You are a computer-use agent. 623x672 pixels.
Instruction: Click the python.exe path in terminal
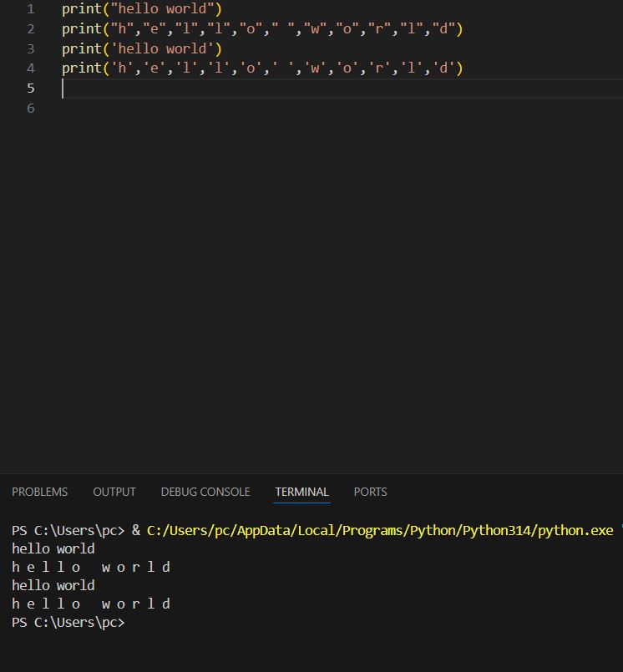click(380, 530)
